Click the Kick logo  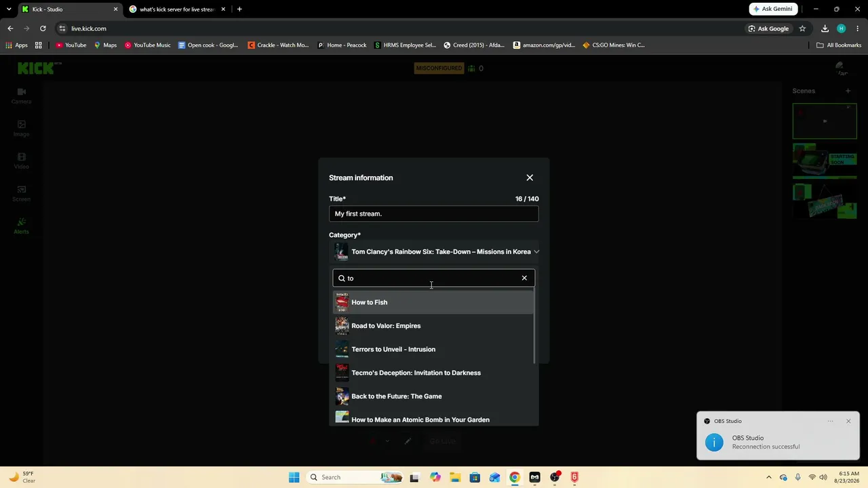pyautogui.click(x=39, y=68)
